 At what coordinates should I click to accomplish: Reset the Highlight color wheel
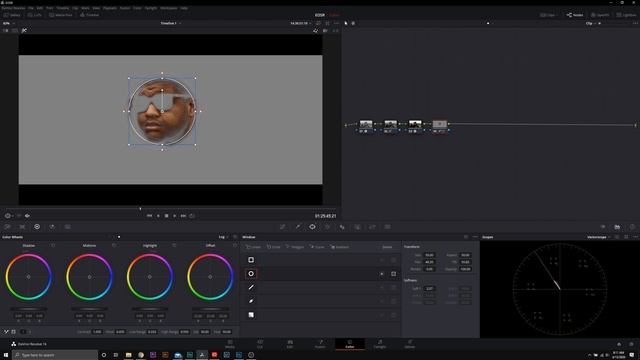click(x=174, y=245)
